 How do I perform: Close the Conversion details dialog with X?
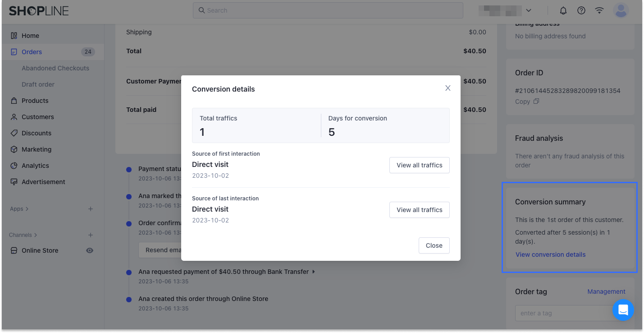coord(448,88)
